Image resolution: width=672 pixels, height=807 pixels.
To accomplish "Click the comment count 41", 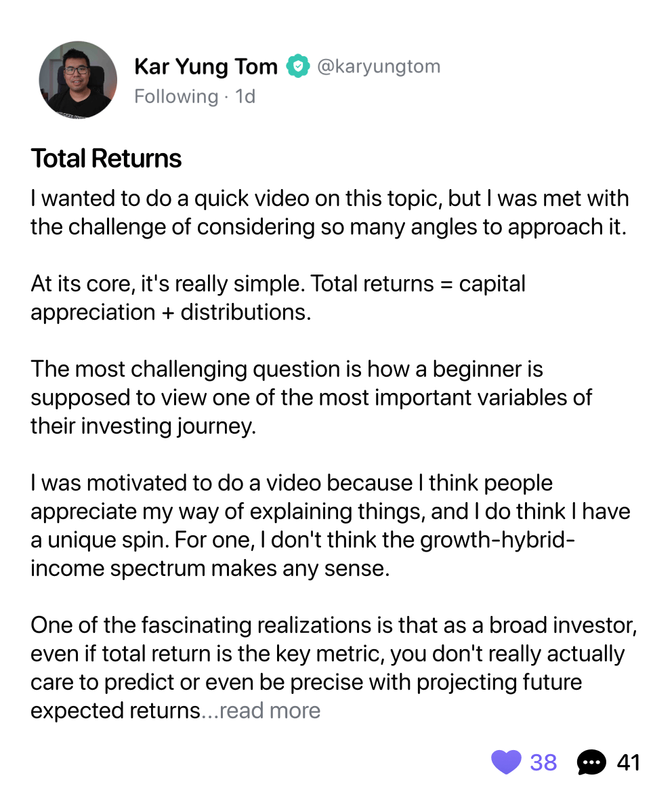I will (628, 762).
